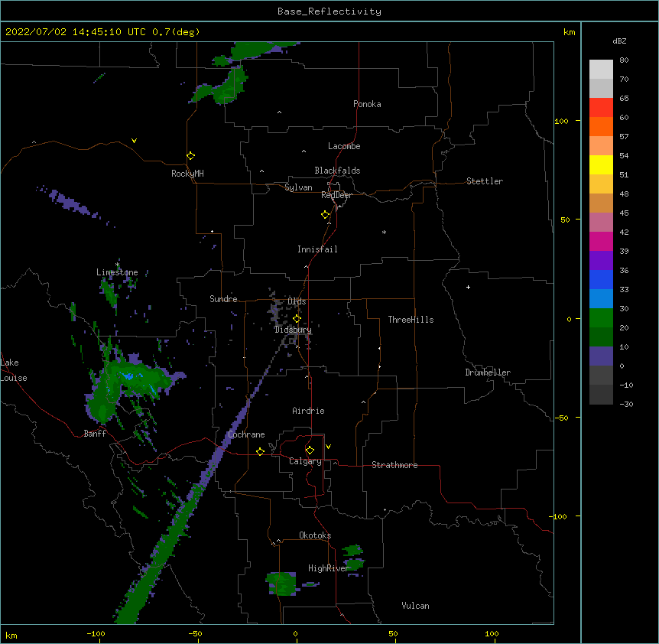Image resolution: width=659 pixels, height=644 pixels.
Task: Click the Airdrie city label
Action: 308,411
